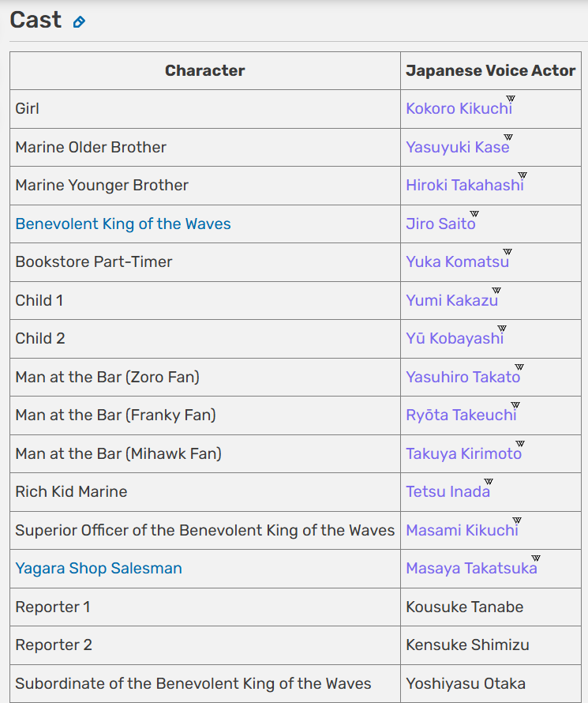
Task: Visit the Yasuhiro Takato link
Action: (x=463, y=377)
